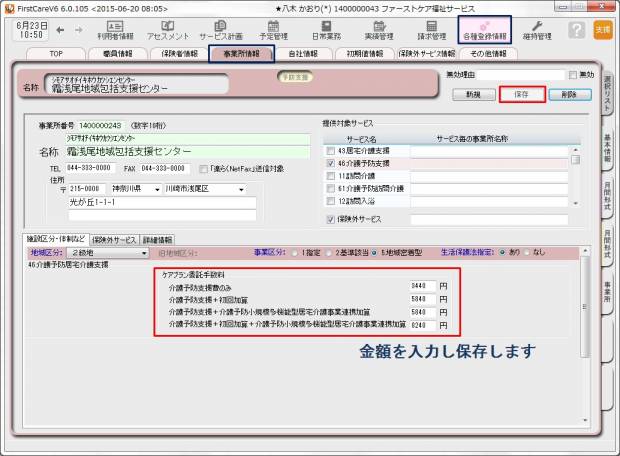Click the 保存 save button
This screenshot has height=456, width=620.
tap(521, 94)
